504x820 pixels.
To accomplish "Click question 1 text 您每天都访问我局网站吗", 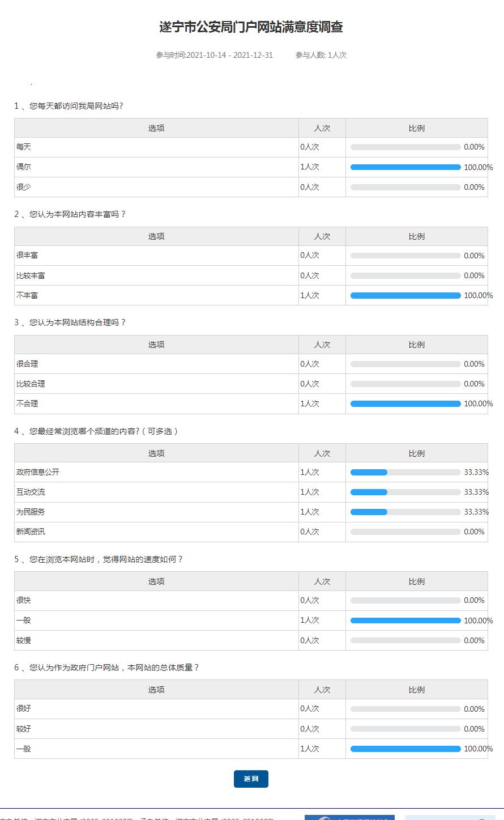I will click(x=76, y=106).
